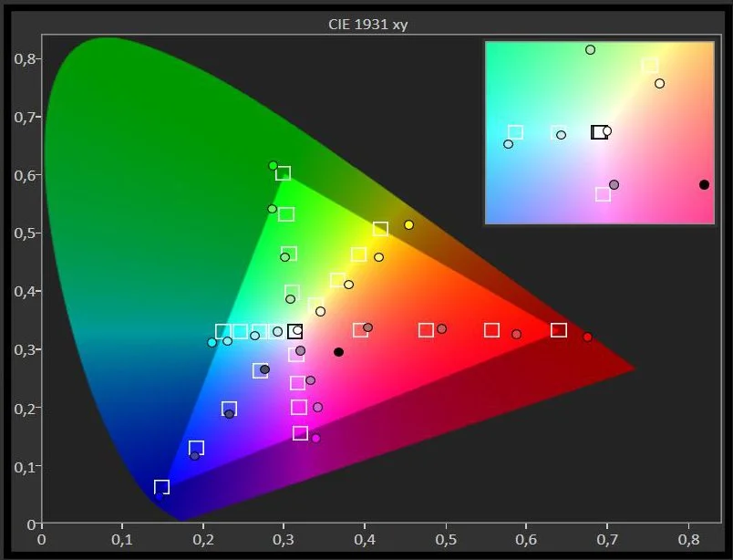Click the black-outlined white point target square
Screen dimensions: 733x560
(294, 331)
